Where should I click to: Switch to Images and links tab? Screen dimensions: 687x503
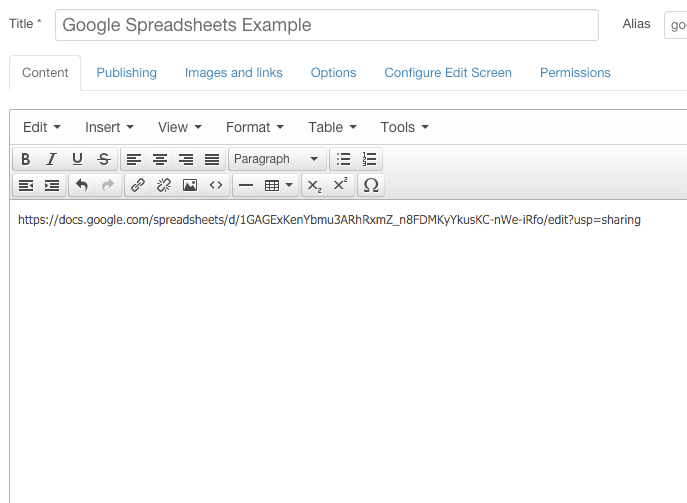pyautogui.click(x=234, y=73)
